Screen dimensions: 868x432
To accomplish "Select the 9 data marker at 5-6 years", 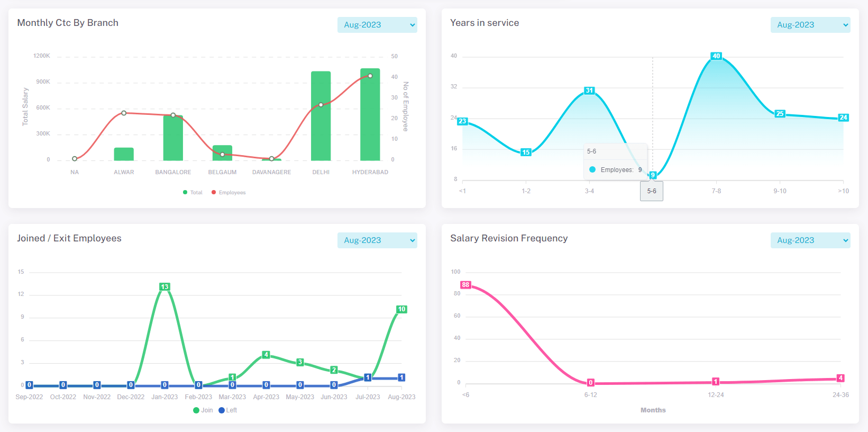I will 653,175.
